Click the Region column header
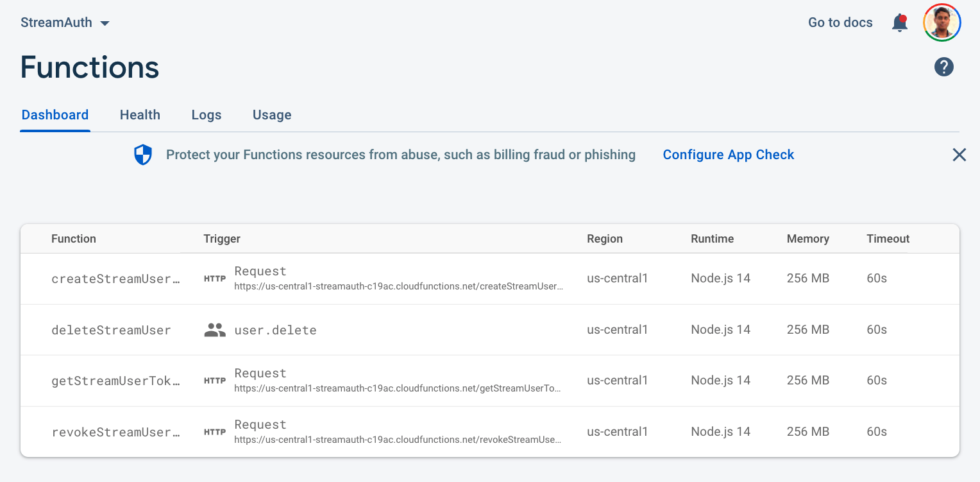 tap(605, 239)
